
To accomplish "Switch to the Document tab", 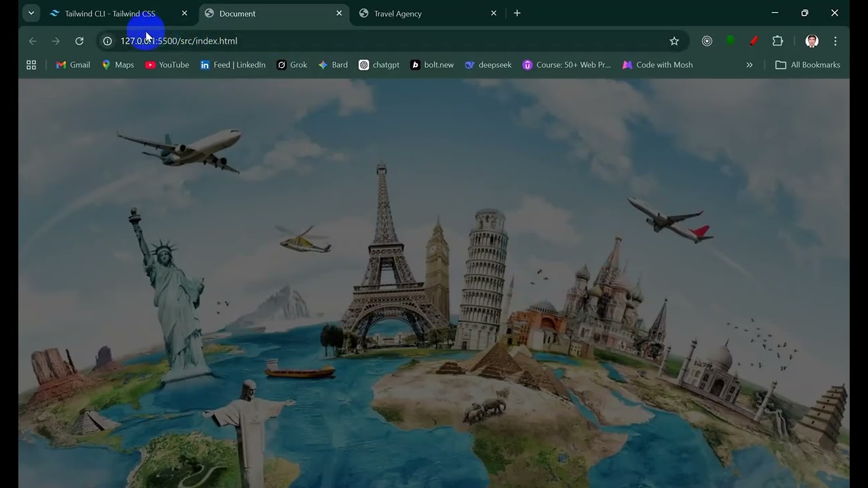I will [x=274, y=14].
